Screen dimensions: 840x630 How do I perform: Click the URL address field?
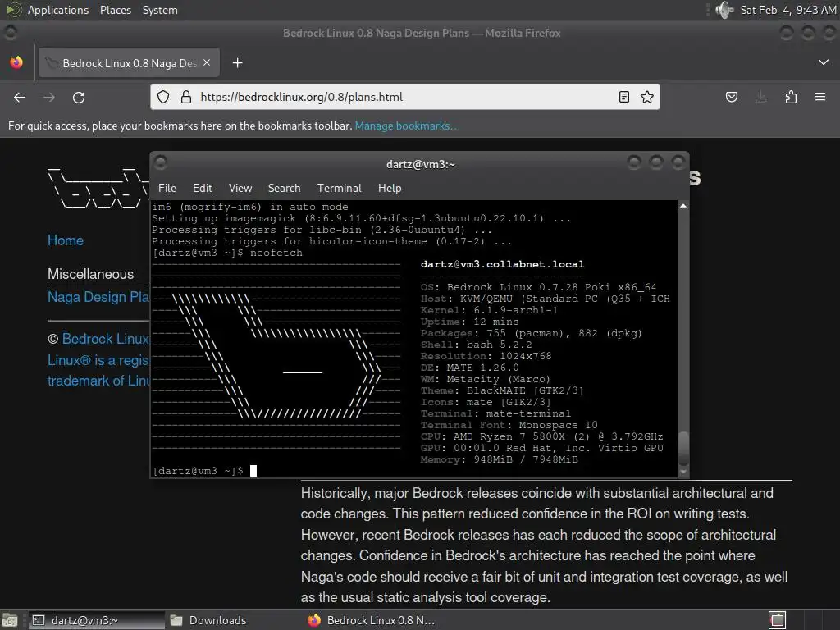tap(405, 97)
